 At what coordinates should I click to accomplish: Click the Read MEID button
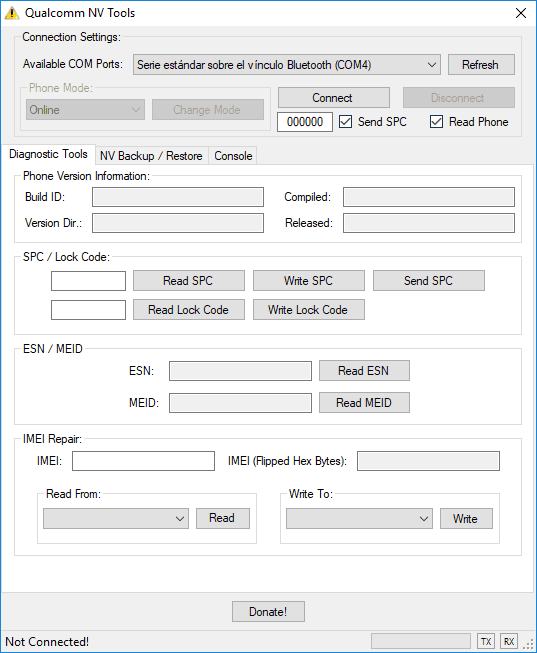pyautogui.click(x=364, y=403)
